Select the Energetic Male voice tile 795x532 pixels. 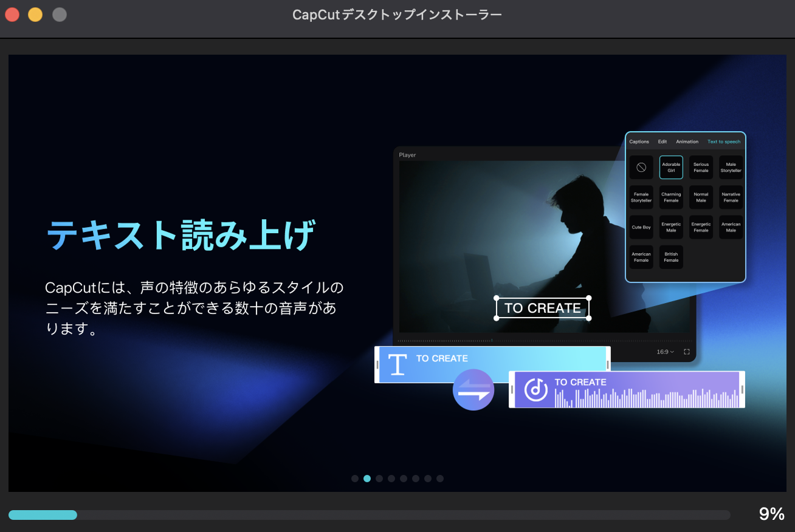(671, 227)
